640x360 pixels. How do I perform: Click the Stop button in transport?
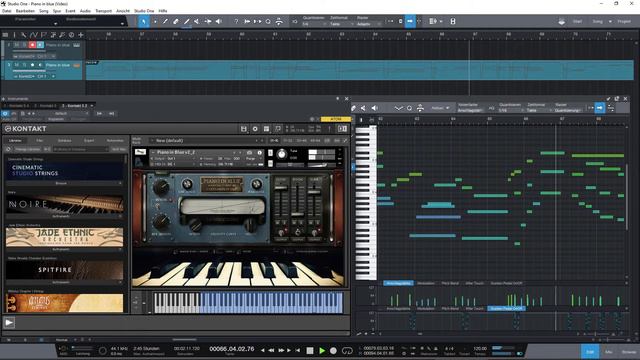pos(310,350)
